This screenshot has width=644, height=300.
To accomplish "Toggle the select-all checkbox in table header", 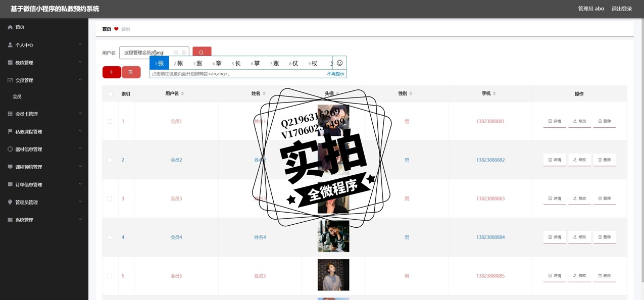I will (110, 94).
